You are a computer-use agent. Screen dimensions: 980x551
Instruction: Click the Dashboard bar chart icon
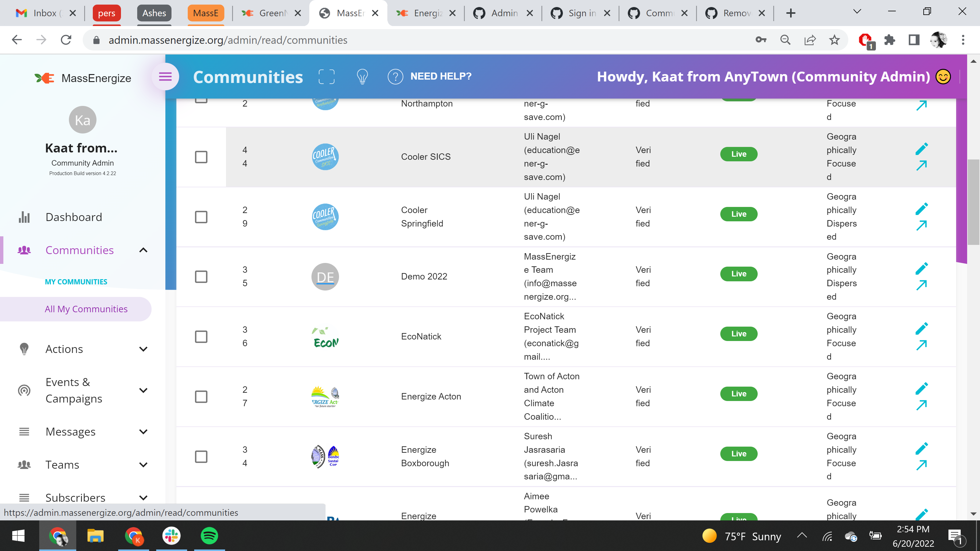tap(24, 217)
